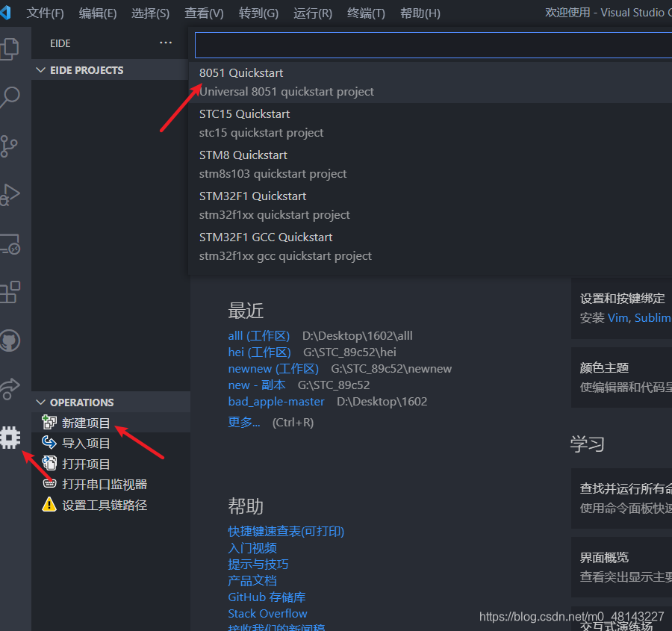Open the Explorer view in activity bar
This screenshot has height=631, width=672.
click(10, 48)
